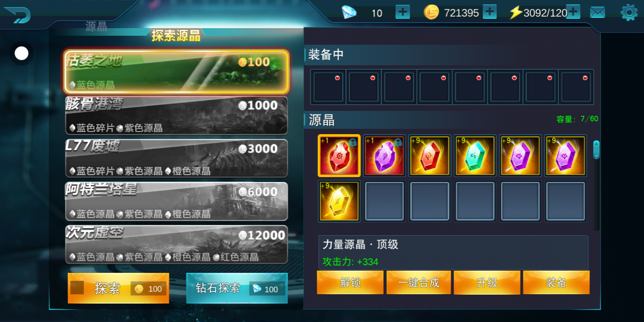This screenshot has width=644, height=322.
Task: Select the yellow +9 crystal
Action: (339, 201)
